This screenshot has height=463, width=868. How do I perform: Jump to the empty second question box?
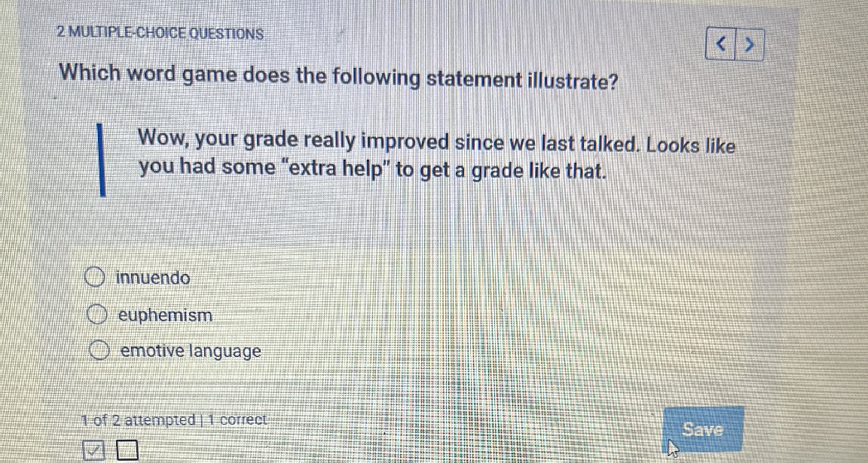coord(127,451)
